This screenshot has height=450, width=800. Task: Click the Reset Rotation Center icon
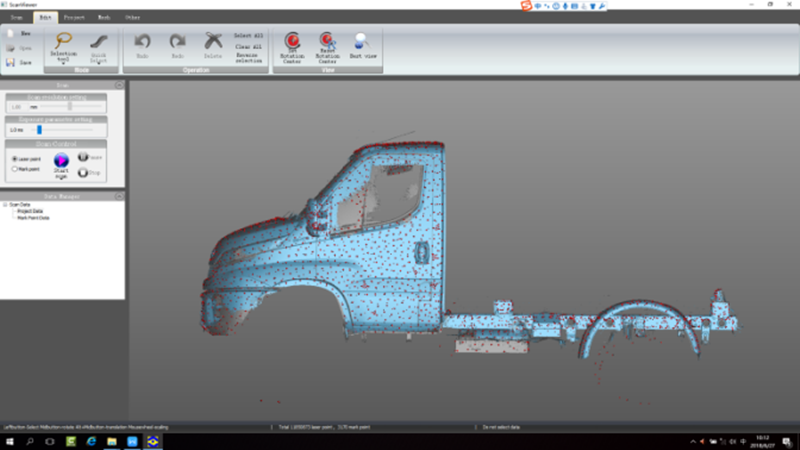tap(326, 41)
